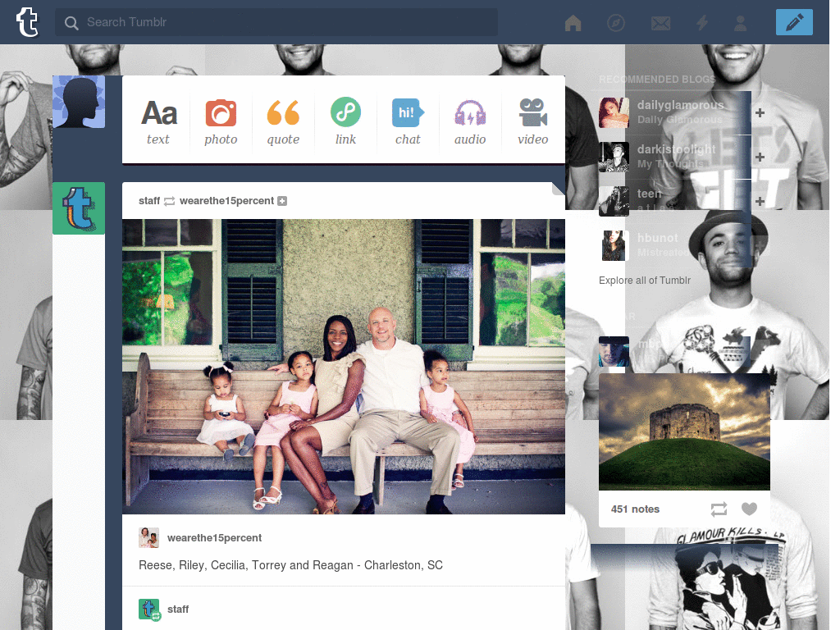Click dailyglamorous blog avatar

[614, 112]
